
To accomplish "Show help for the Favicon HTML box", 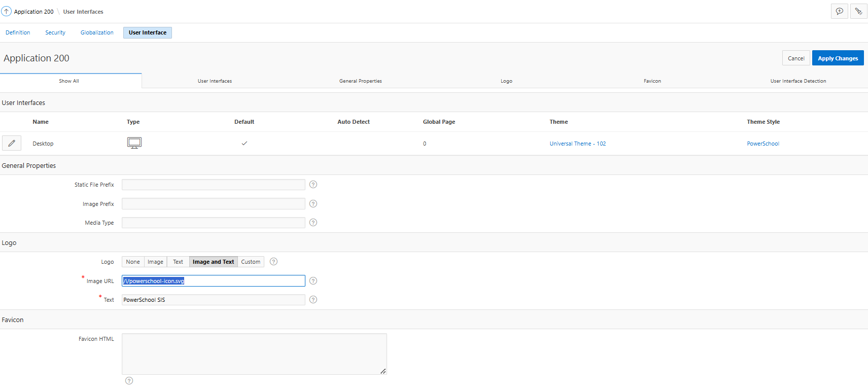I will click(129, 380).
